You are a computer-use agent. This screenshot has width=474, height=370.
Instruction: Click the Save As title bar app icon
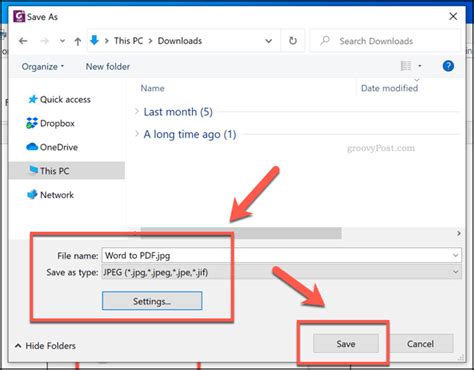coord(19,16)
